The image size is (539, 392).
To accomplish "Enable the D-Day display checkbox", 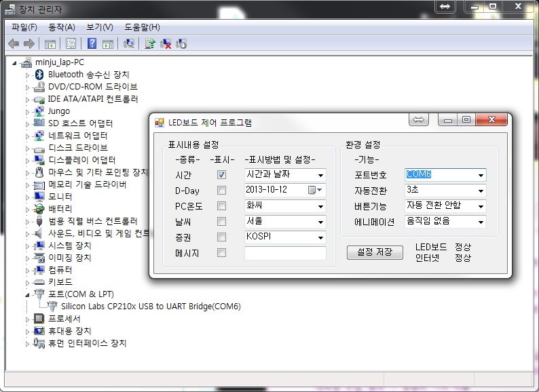I will (x=222, y=191).
